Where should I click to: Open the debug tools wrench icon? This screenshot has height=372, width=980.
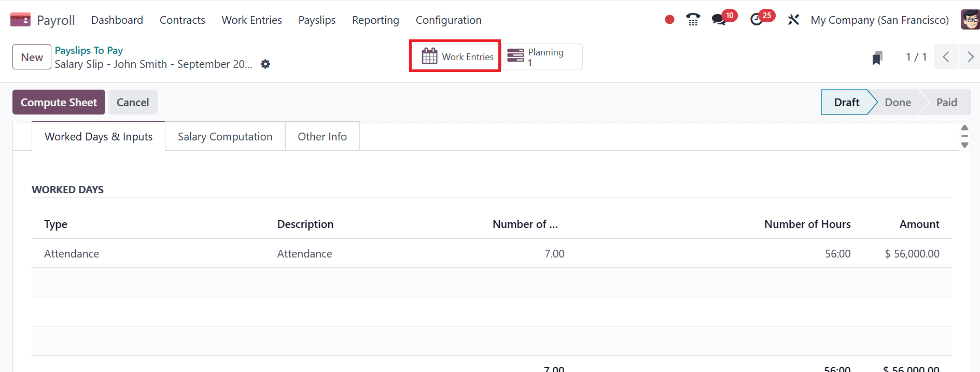coord(793,20)
